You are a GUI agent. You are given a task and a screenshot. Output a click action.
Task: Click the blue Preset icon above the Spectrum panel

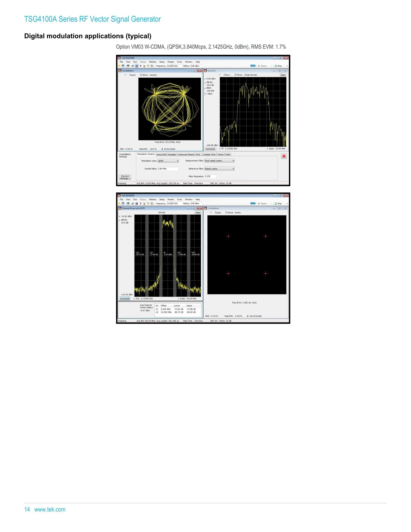coord(253,66)
